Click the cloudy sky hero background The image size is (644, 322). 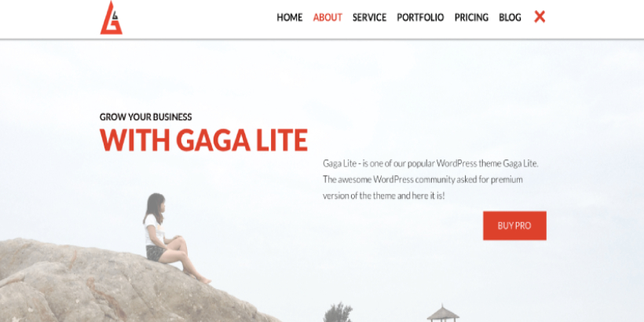click(411, 90)
